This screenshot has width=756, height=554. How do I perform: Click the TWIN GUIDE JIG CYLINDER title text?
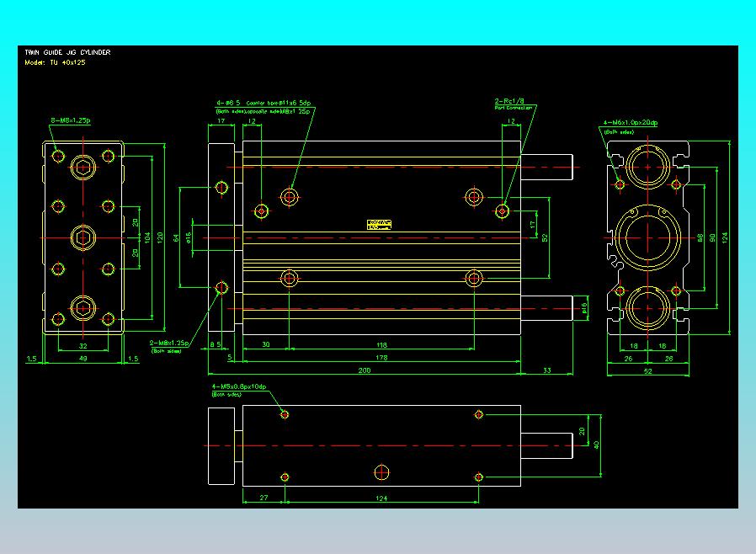[67, 52]
